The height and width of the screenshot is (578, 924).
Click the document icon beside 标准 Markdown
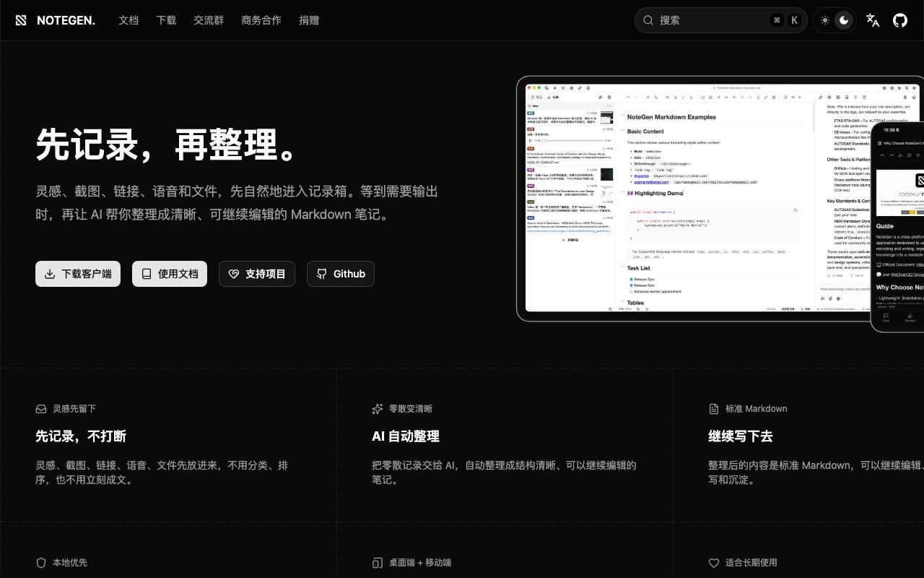714,409
